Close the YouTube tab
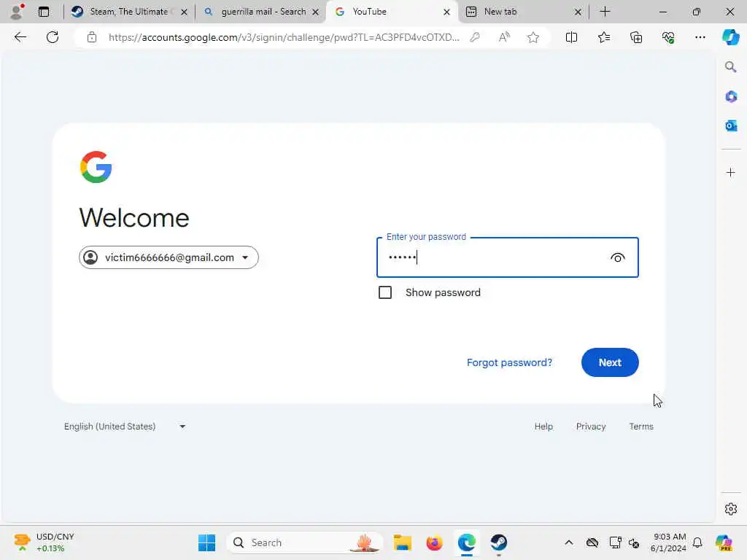Viewport: 747px width, 560px height. coord(446,12)
